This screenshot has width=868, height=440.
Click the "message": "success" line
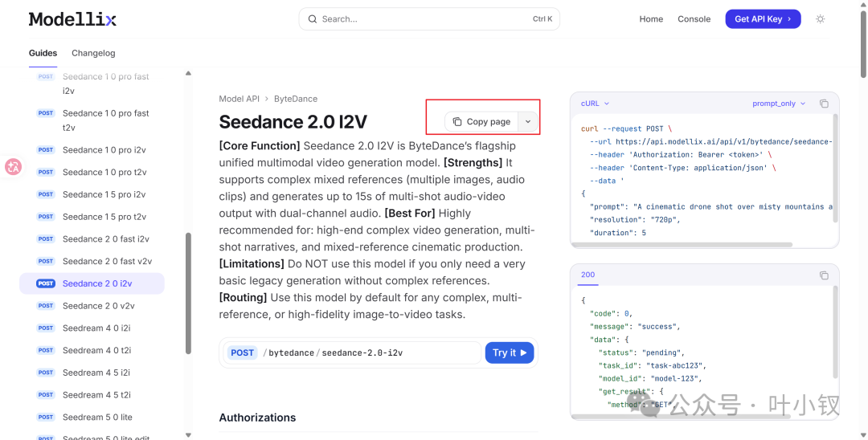[635, 326]
